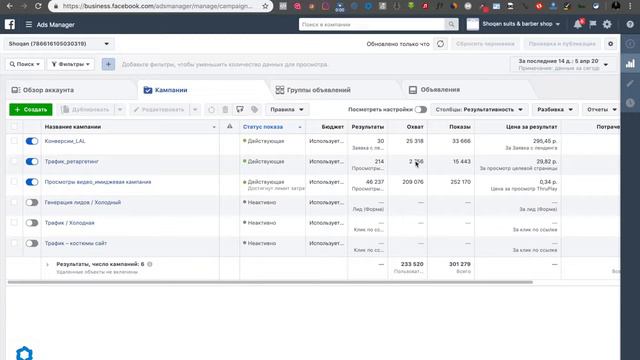Open the Столбцы: Результативность dropdown
Viewport: 640px width, 360px height.
pyautogui.click(x=479, y=109)
